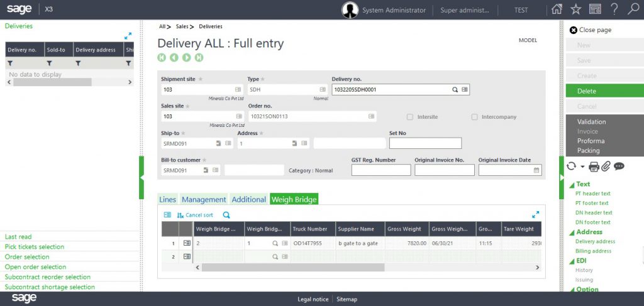Click the Delete button
The image size is (644, 306).
pos(604,91)
